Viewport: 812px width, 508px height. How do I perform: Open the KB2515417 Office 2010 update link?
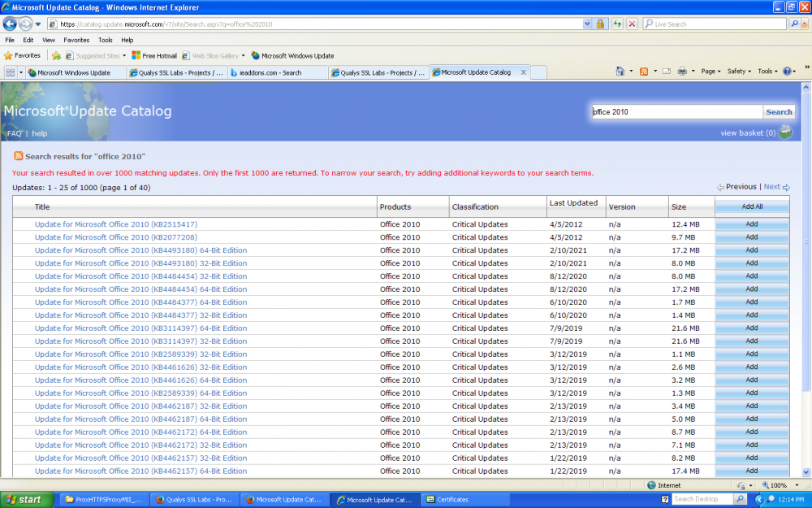pyautogui.click(x=116, y=224)
